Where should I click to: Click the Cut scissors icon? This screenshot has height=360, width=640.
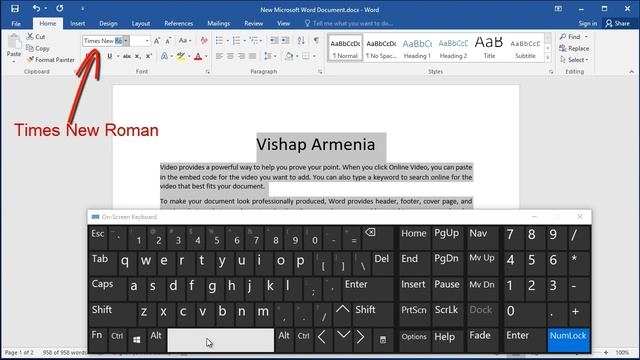(30, 36)
